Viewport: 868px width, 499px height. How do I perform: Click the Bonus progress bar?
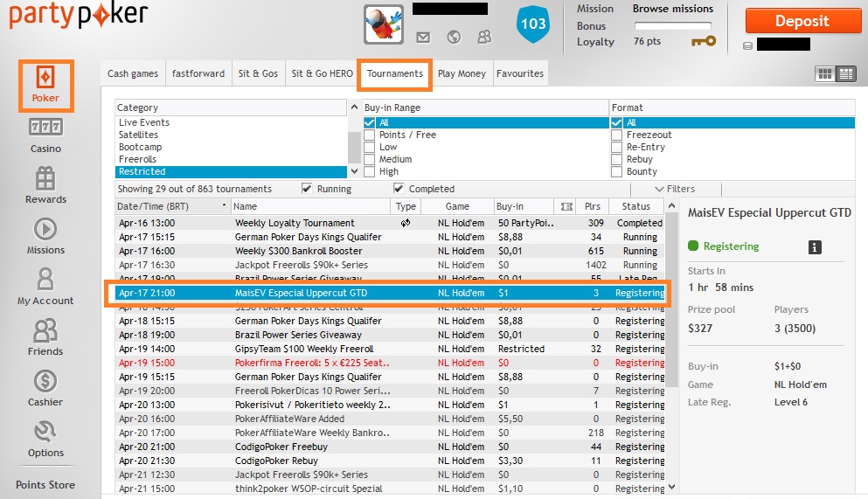point(672,26)
